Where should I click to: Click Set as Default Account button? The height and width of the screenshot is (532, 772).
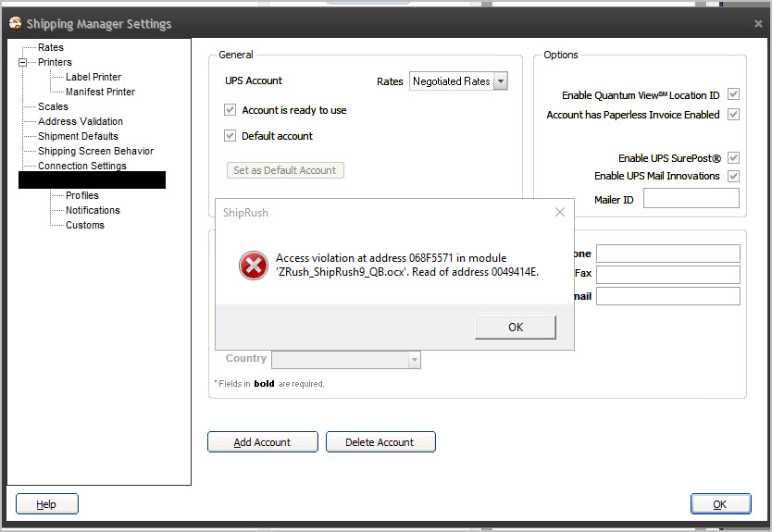tap(285, 170)
